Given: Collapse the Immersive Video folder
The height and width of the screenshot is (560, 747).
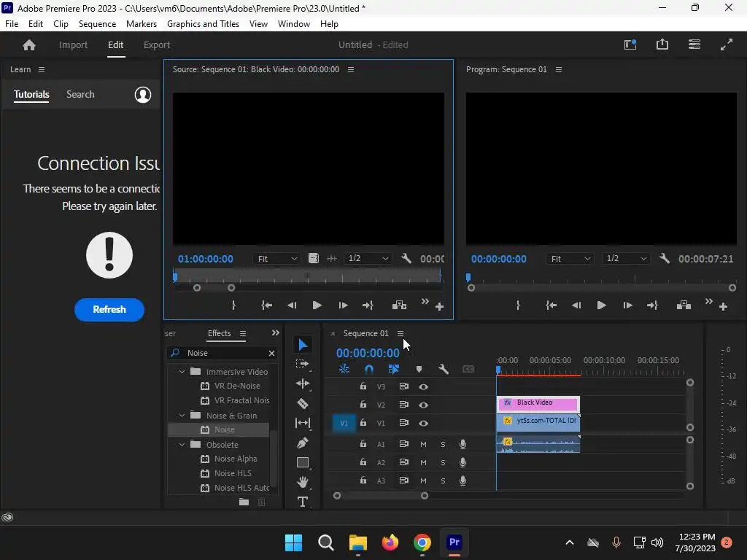Looking at the screenshot, I should (182, 371).
